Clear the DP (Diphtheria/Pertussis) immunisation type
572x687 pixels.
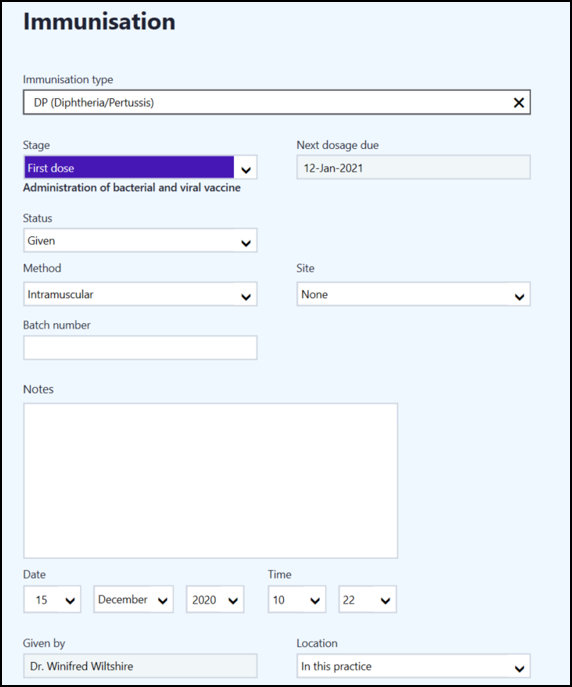point(519,103)
